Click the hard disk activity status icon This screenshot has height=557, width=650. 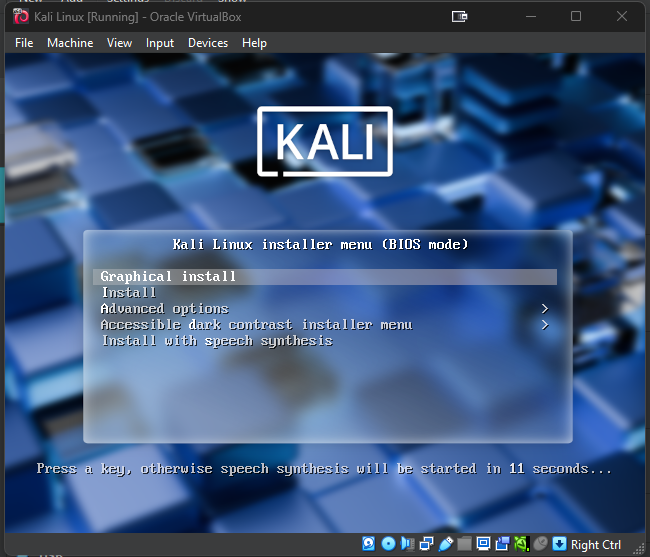[369, 543]
